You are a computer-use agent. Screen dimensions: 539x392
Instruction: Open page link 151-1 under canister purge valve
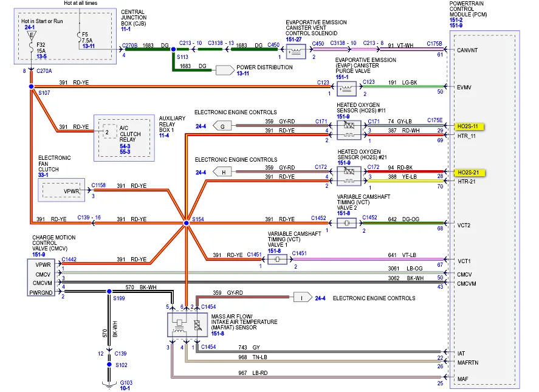pyautogui.click(x=342, y=77)
